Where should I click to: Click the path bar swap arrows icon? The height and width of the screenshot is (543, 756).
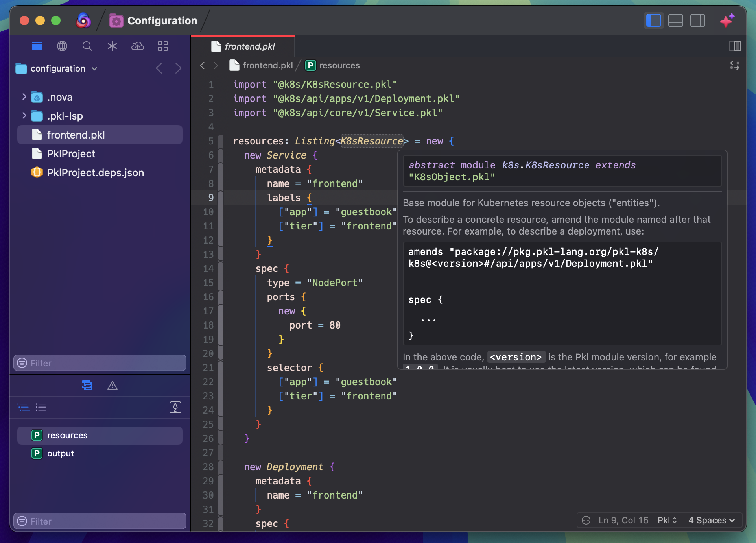(734, 65)
